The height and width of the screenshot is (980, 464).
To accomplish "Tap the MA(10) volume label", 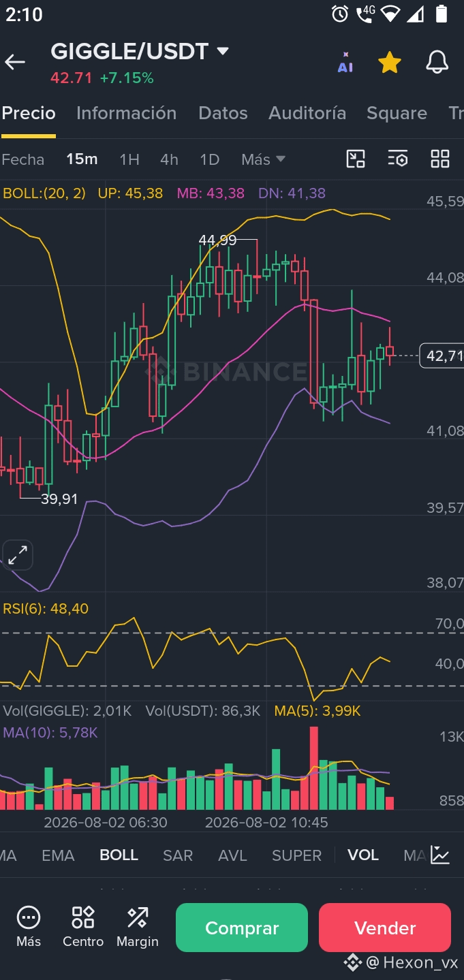I will (x=50, y=733).
